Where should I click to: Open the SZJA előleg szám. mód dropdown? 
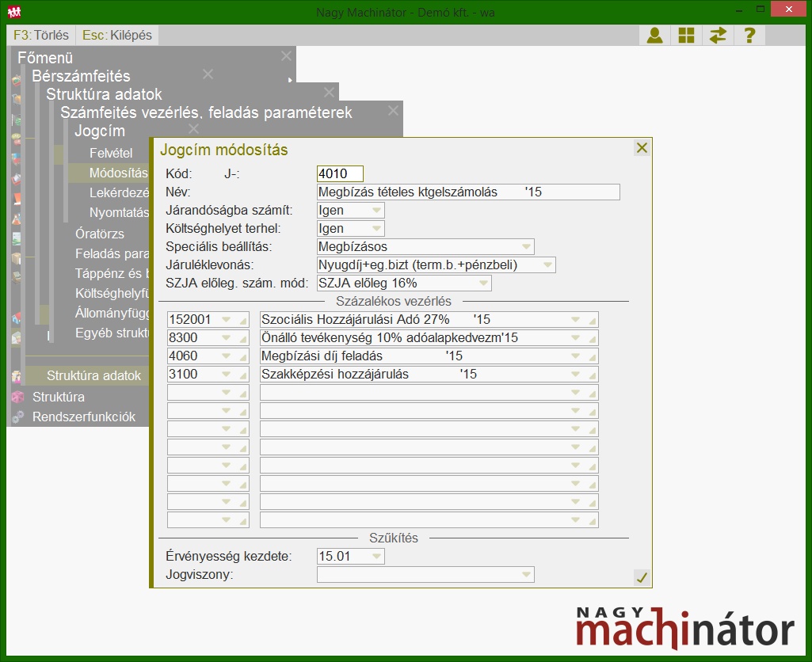click(x=483, y=283)
